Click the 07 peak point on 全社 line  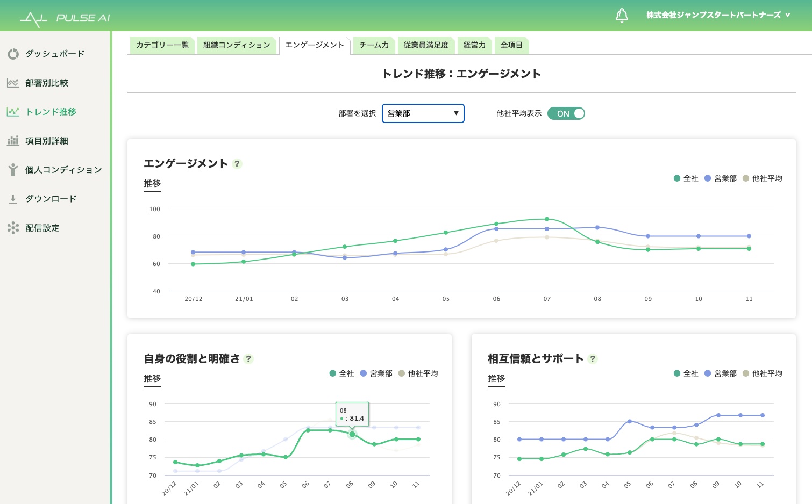click(x=547, y=219)
